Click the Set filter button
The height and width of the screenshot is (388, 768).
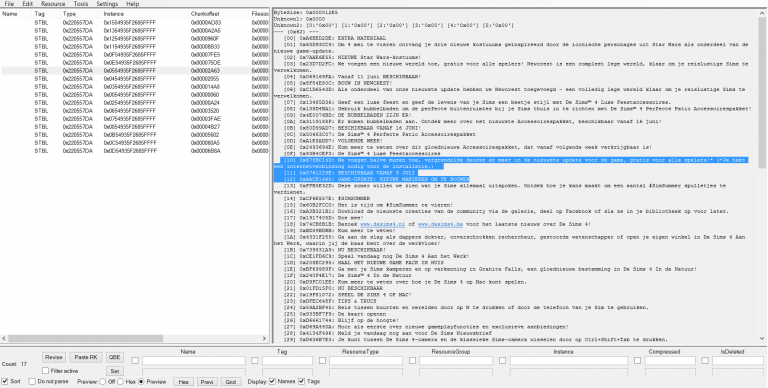(x=115, y=371)
